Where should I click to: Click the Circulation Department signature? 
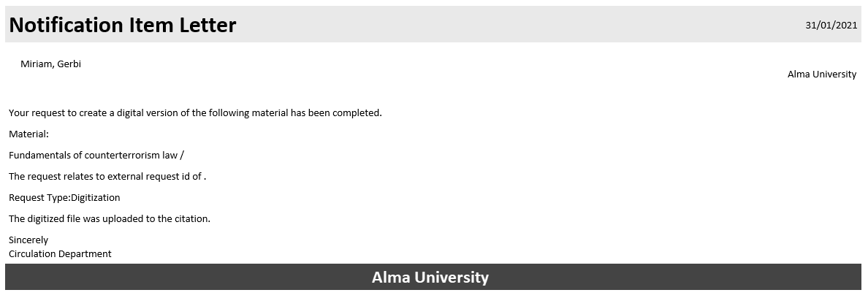(x=60, y=254)
